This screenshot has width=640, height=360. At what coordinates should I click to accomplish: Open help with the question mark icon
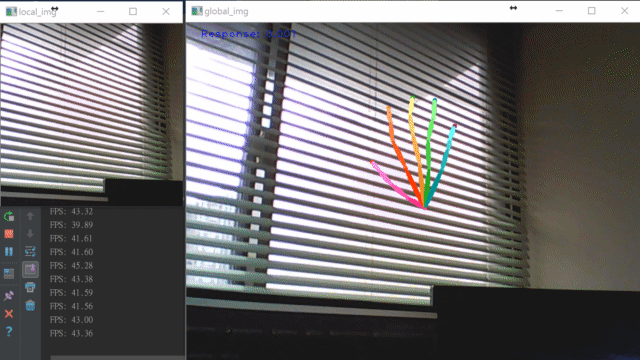pos(9,331)
